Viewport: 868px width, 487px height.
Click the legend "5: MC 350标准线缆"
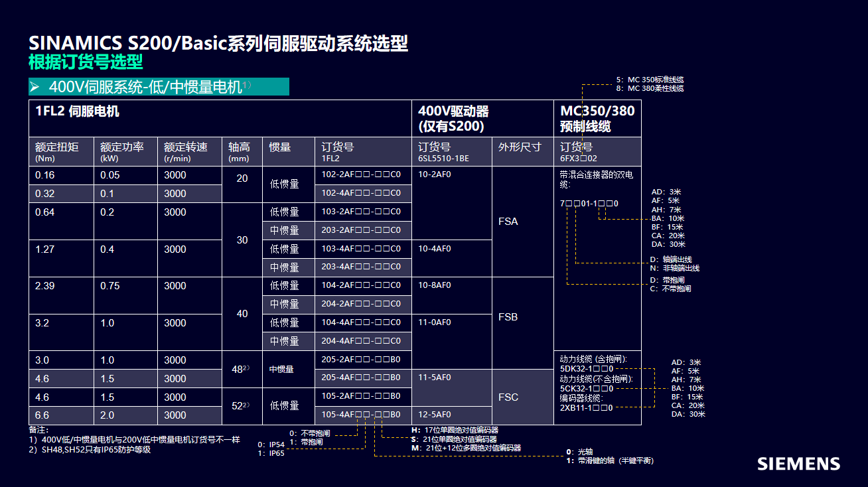649,80
